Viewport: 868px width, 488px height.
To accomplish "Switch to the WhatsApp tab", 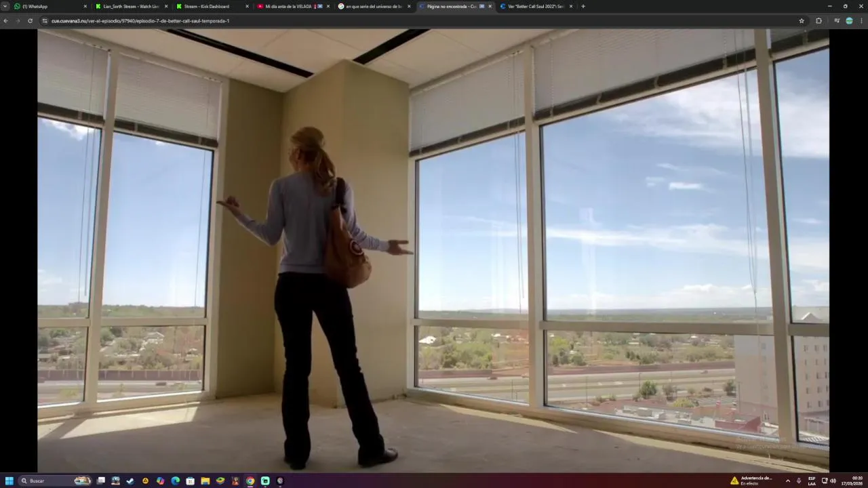I will tap(51, 6).
